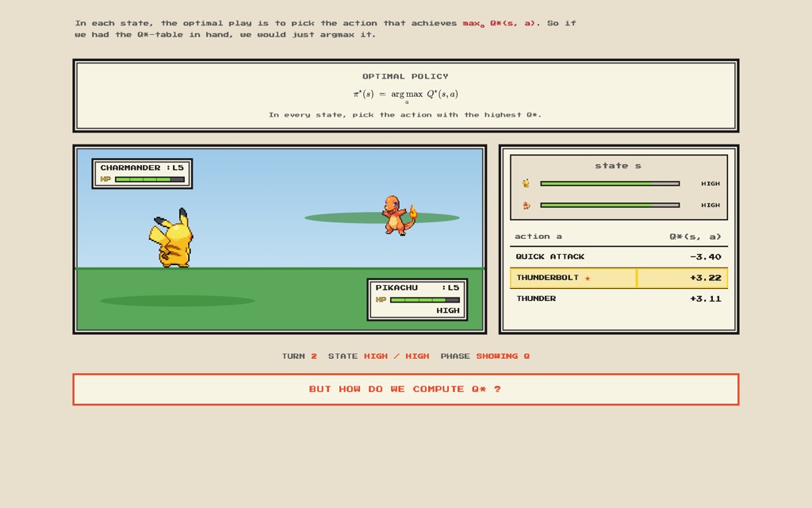The height and width of the screenshot is (508, 812).
Task: Click the small Pikachu icon in state panel
Action: click(526, 183)
